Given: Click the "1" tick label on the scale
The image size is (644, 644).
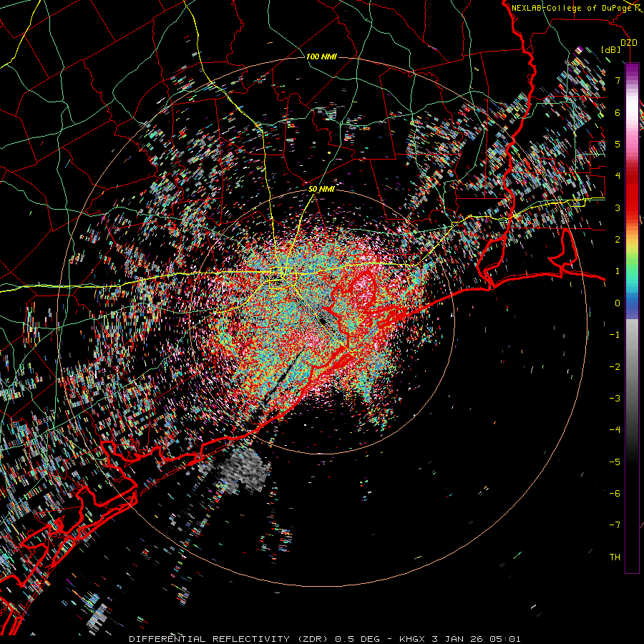Looking at the screenshot, I should pos(618,271).
